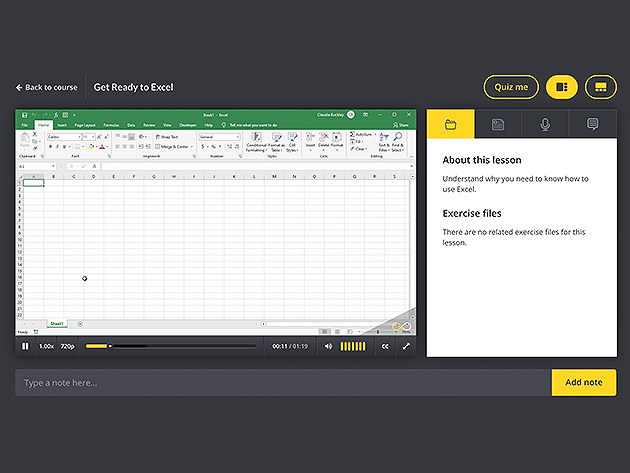Toggle closed captions with the CC button
630x473 pixels.
[x=385, y=346]
